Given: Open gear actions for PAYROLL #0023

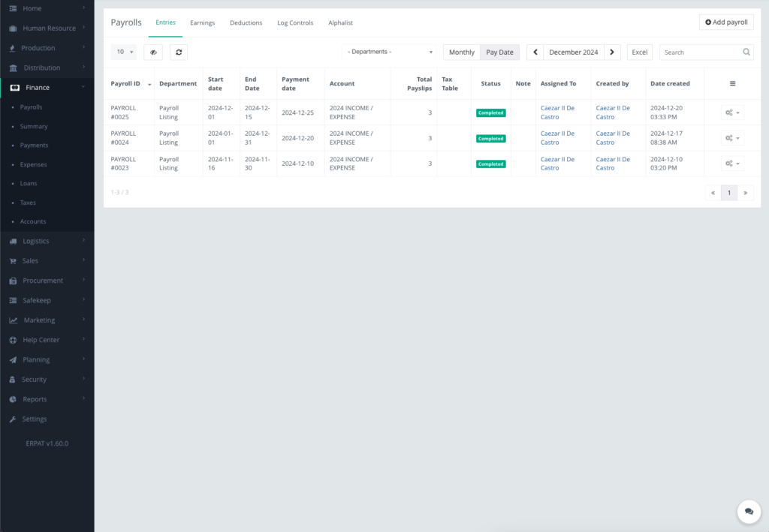Looking at the screenshot, I should click(x=732, y=164).
